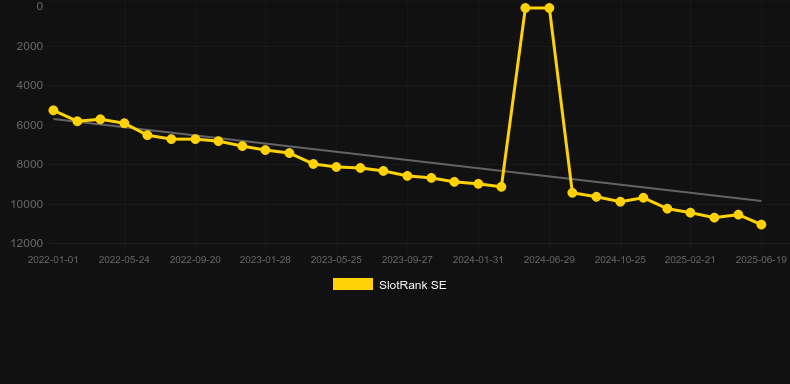This screenshot has height=384, width=790.
Task: Click the 2023-09-27 x-axis date label
Action: click(x=407, y=260)
